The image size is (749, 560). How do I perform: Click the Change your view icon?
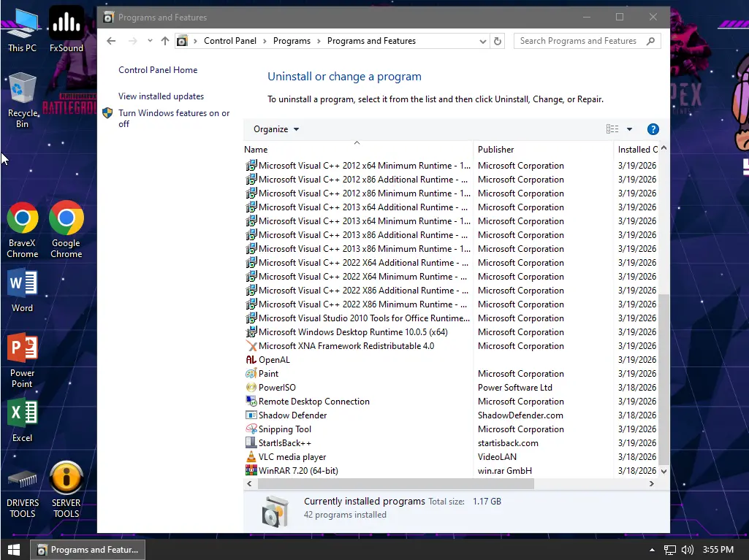[x=612, y=129]
